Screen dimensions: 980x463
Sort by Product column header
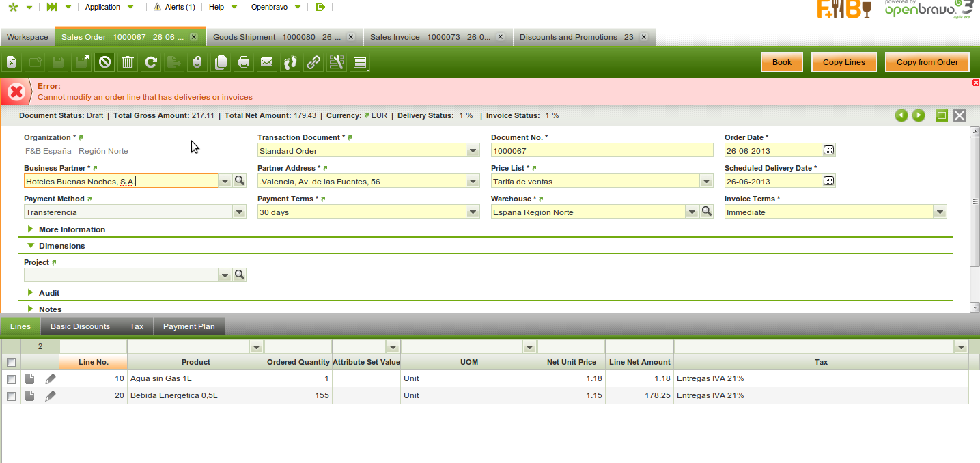pos(196,362)
